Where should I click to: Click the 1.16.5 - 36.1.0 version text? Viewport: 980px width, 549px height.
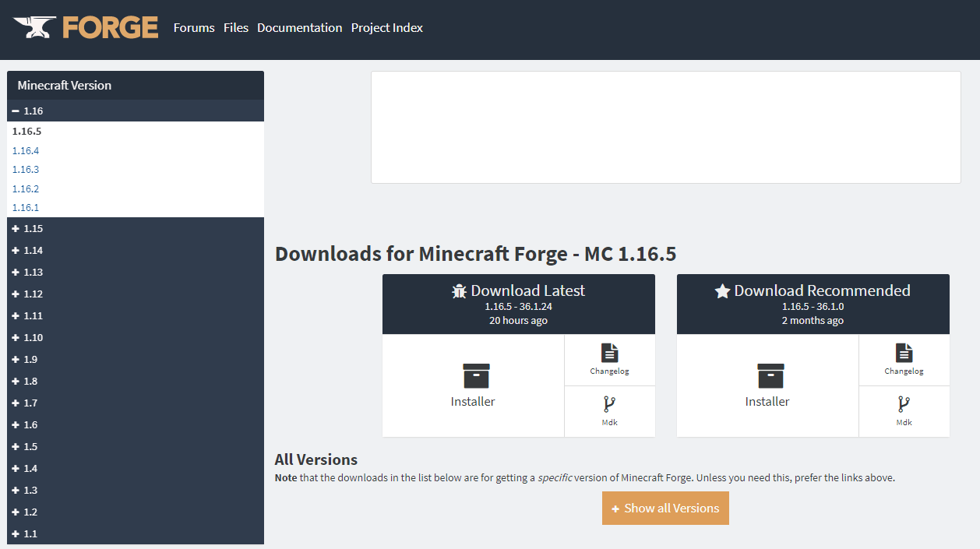tap(813, 307)
